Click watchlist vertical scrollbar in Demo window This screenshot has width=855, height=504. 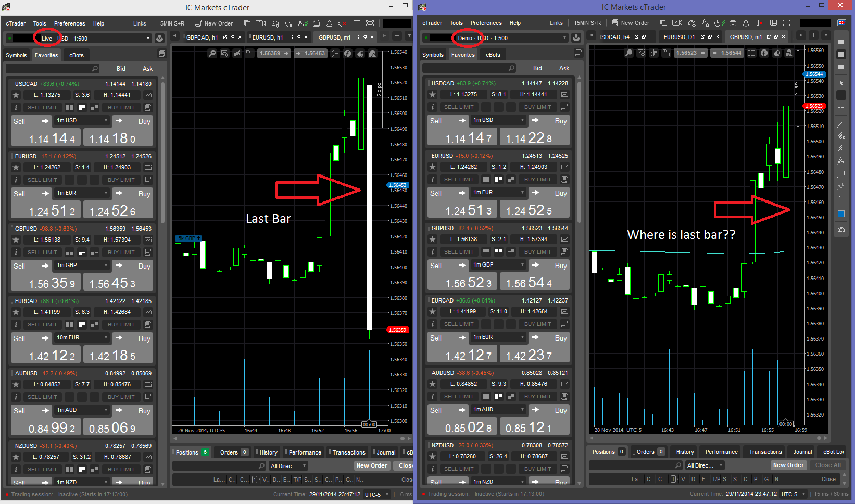[579, 151]
